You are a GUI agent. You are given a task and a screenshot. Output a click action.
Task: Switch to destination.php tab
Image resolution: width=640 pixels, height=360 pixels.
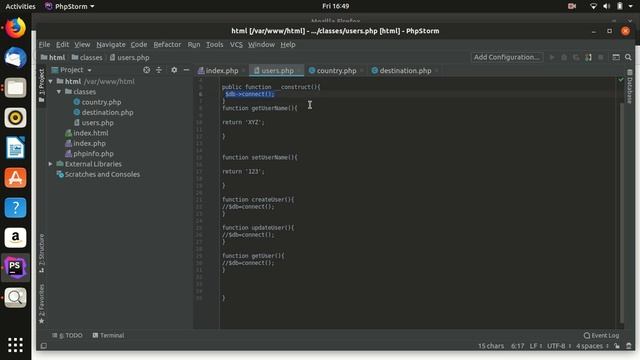tap(404, 71)
